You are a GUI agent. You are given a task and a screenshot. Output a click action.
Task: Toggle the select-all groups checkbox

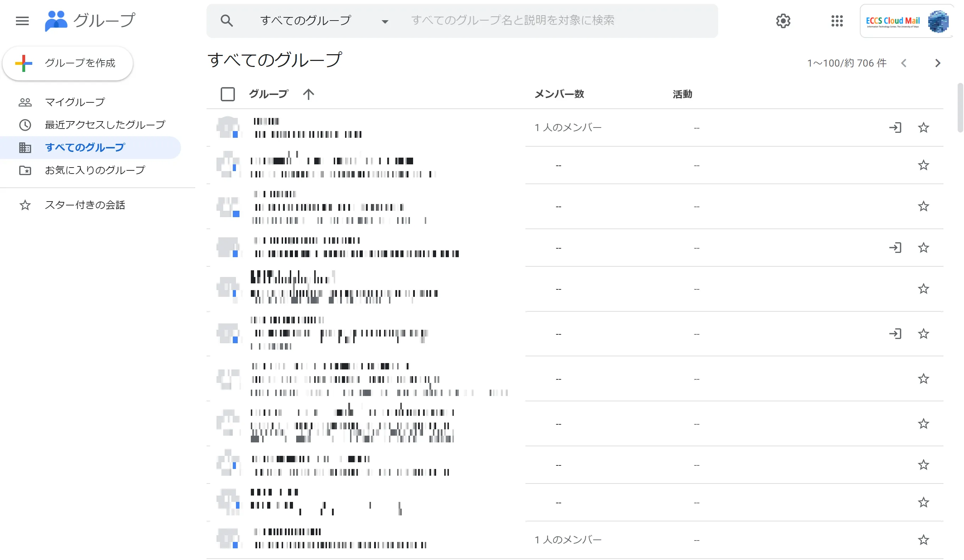coord(227,94)
